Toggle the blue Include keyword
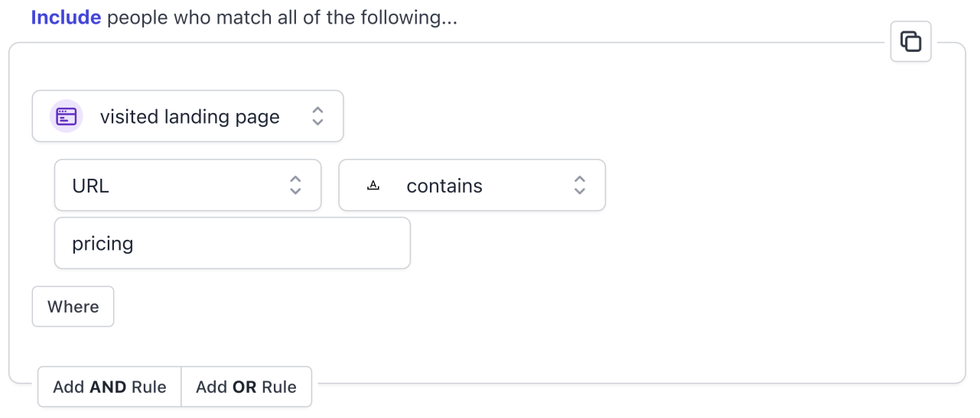The height and width of the screenshot is (418, 980). [x=66, y=18]
